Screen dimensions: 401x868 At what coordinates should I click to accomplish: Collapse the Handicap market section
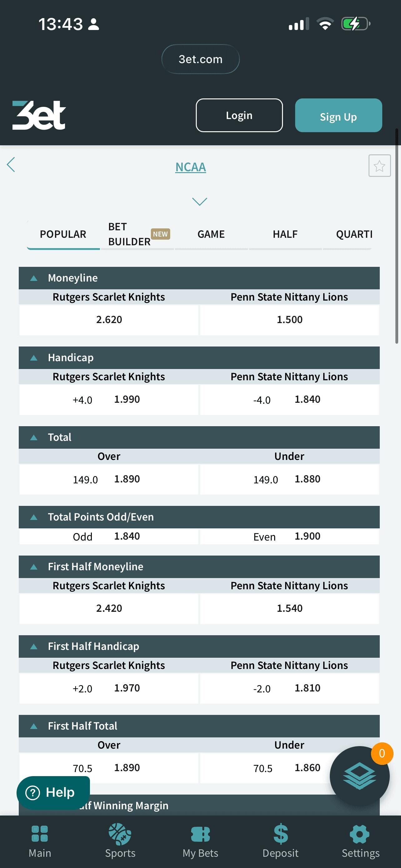point(34,358)
